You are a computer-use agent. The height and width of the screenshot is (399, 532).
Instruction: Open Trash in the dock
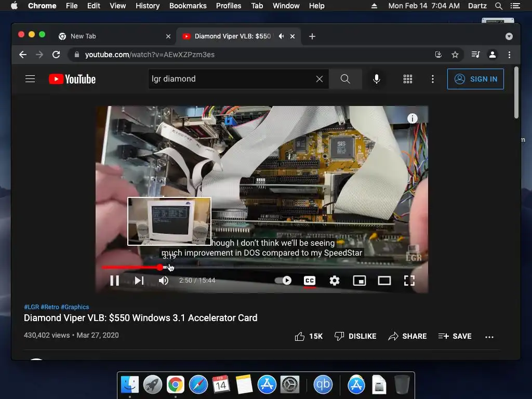402,384
